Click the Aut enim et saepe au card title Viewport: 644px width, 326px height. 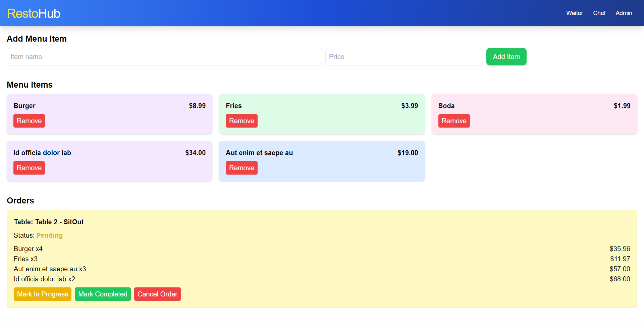(x=259, y=153)
